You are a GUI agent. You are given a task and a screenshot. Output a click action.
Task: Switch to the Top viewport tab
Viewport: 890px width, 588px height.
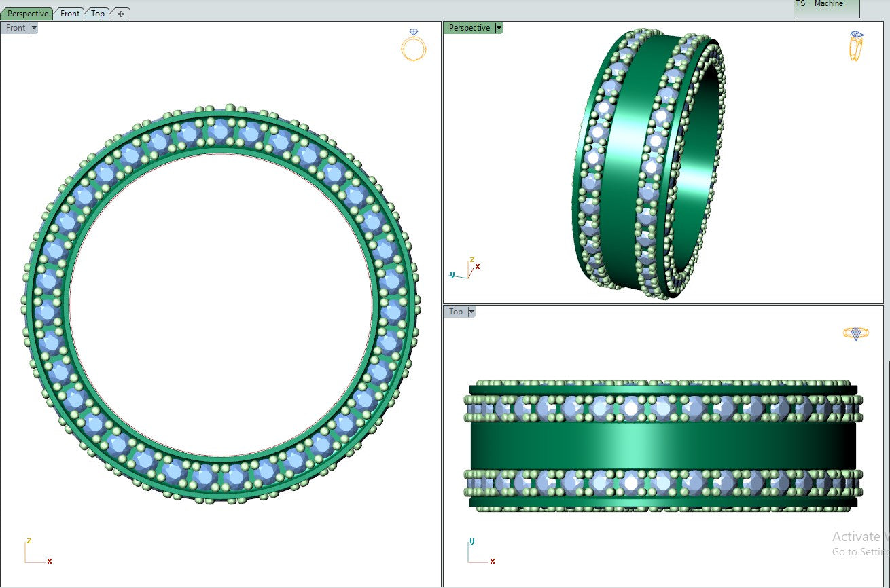coord(98,14)
